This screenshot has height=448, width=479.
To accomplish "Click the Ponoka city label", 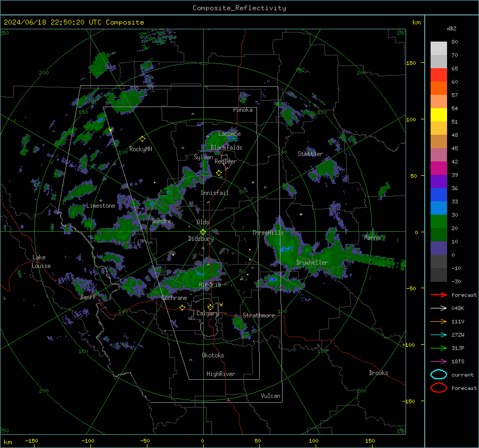I will (x=243, y=110).
